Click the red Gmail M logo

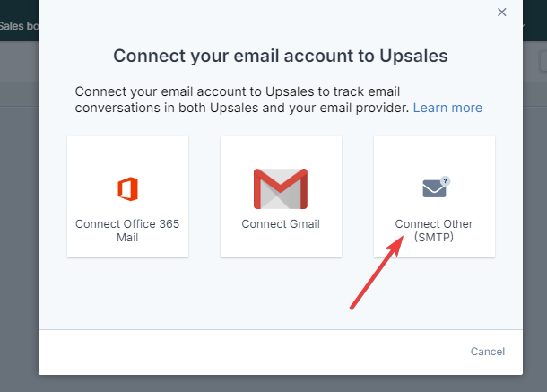[x=281, y=189]
